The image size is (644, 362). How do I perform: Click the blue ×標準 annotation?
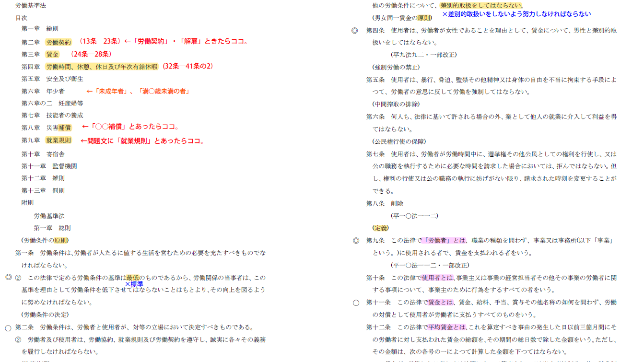[134, 284]
